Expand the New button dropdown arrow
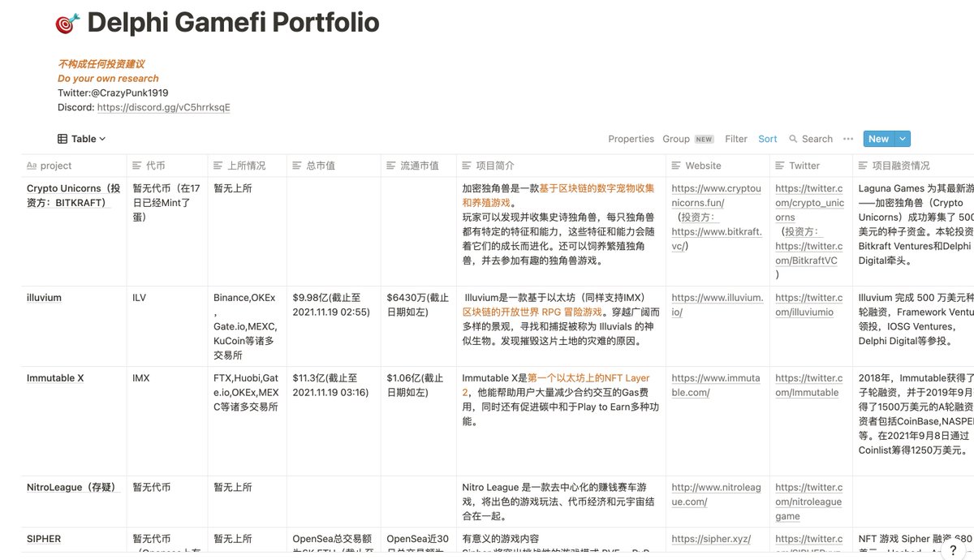The height and width of the screenshot is (560, 974). (x=903, y=139)
